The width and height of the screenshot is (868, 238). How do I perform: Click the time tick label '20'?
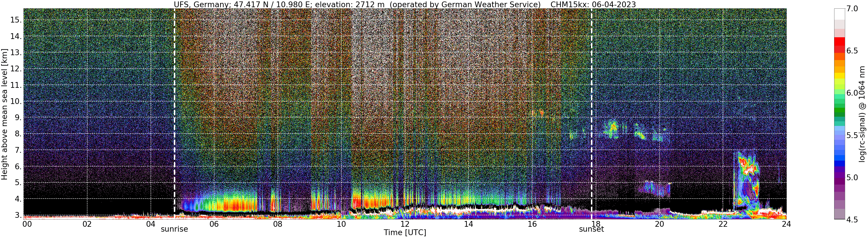[x=659, y=224]
